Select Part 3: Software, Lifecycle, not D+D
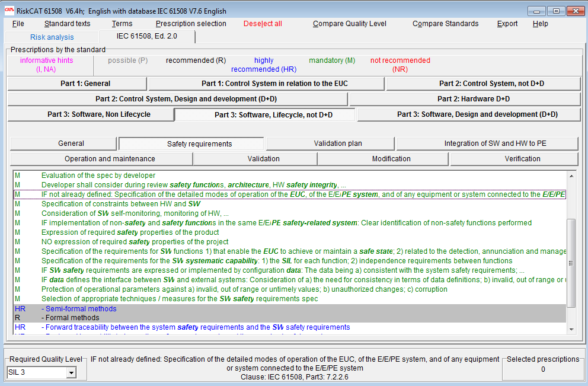The image size is (588, 386). (x=265, y=115)
